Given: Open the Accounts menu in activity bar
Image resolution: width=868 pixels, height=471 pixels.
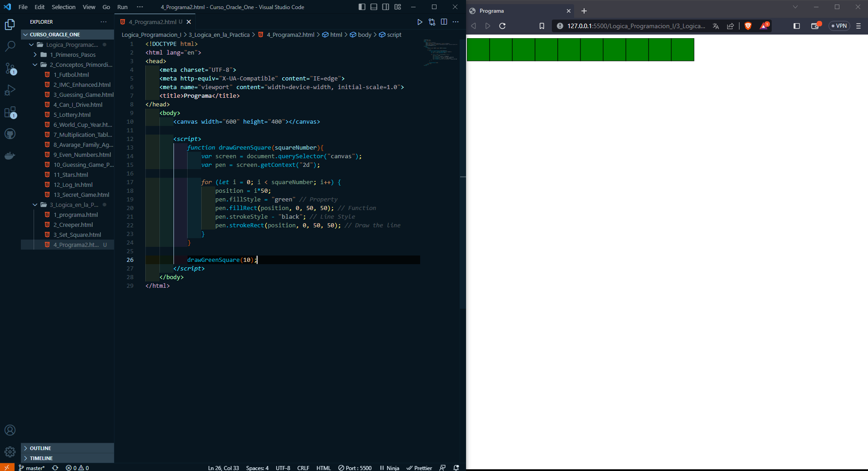Looking at the screenshot, I should tap(10, 430).
